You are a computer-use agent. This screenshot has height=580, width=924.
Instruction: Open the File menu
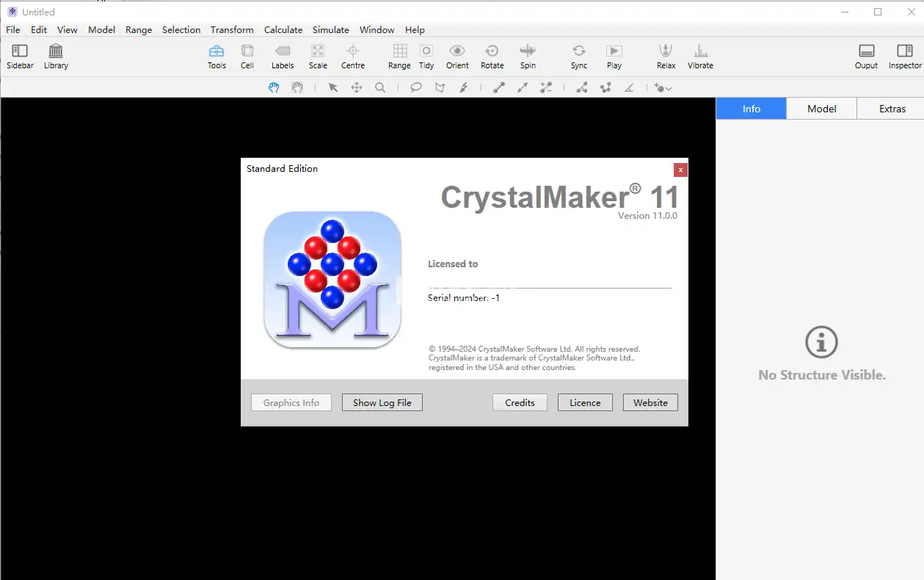tap(13, 30)
